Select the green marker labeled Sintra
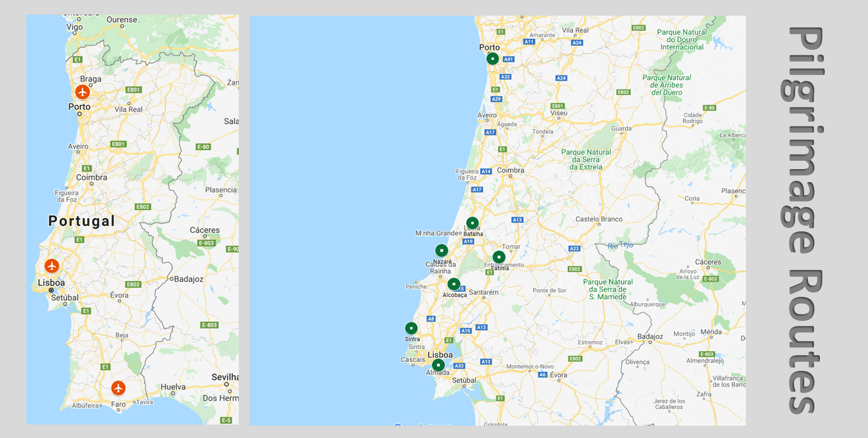This screenshot has height=438, width=868. [411, 328]
